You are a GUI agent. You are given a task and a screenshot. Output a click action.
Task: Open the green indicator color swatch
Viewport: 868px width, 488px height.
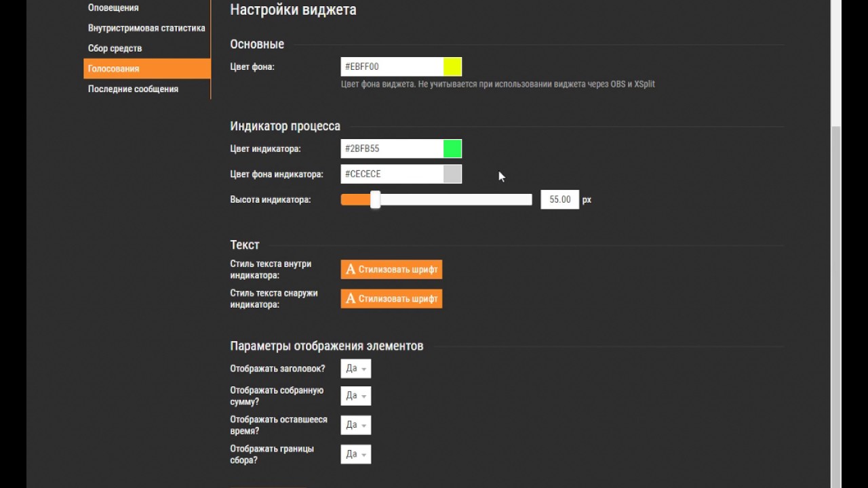coord(452,148)
